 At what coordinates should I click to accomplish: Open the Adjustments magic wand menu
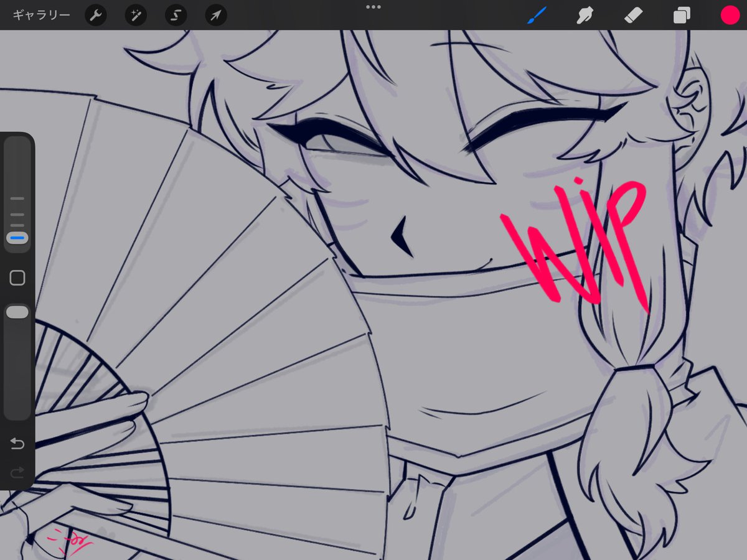pos(136,16)
